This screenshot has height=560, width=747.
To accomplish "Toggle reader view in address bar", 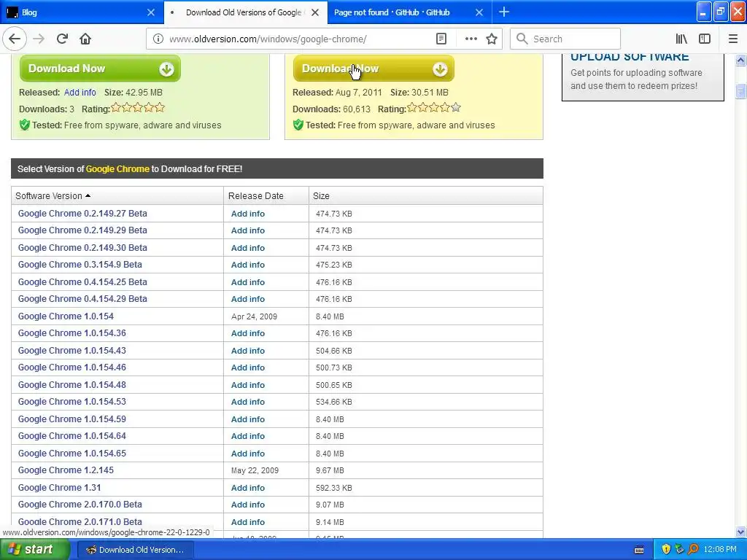I will (441, 39).
